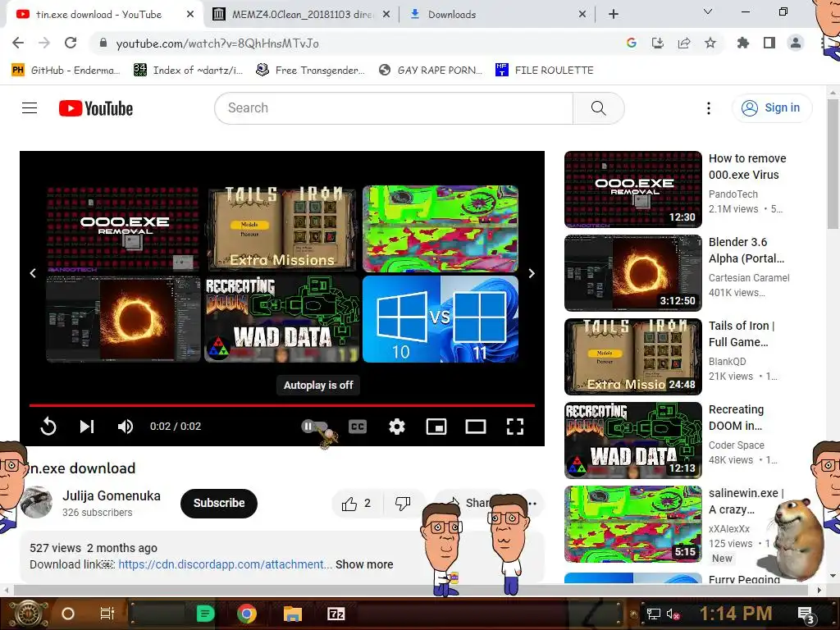Go to YouTube home via logo

coord(96,108)
